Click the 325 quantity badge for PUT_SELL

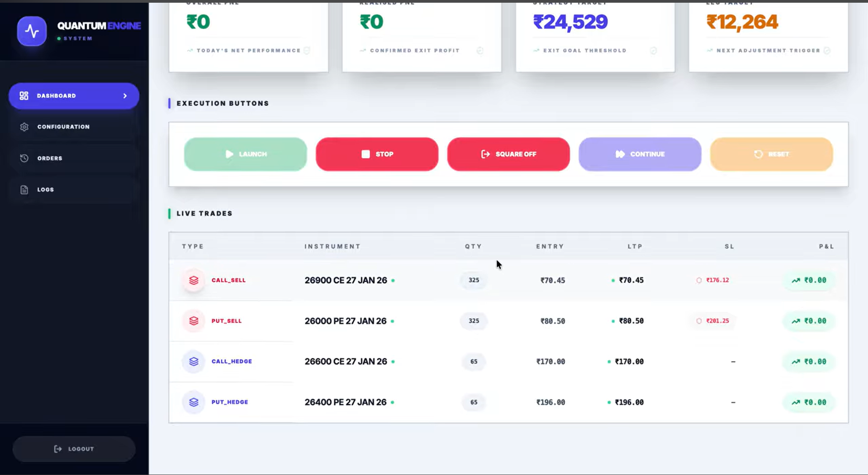coord(473,320)
